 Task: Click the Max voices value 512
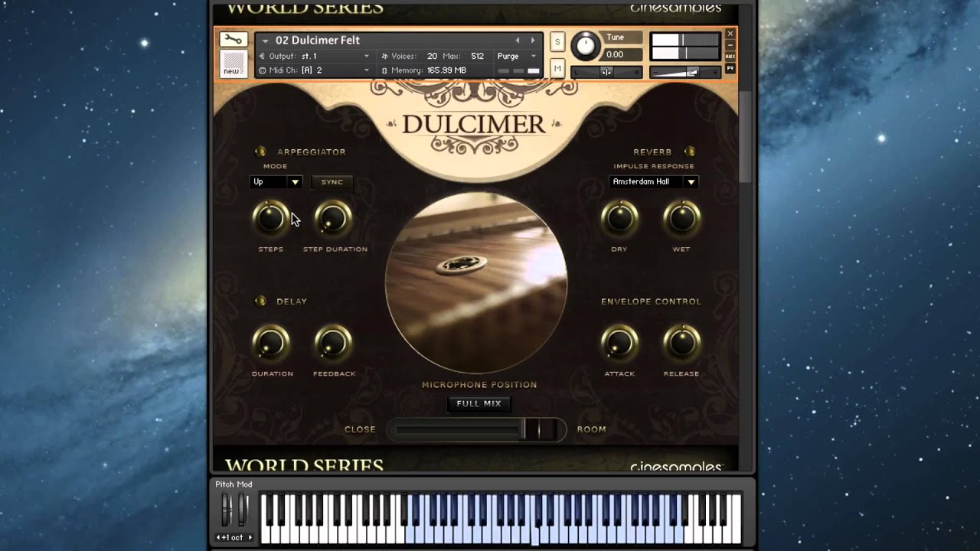coord(477,56)
